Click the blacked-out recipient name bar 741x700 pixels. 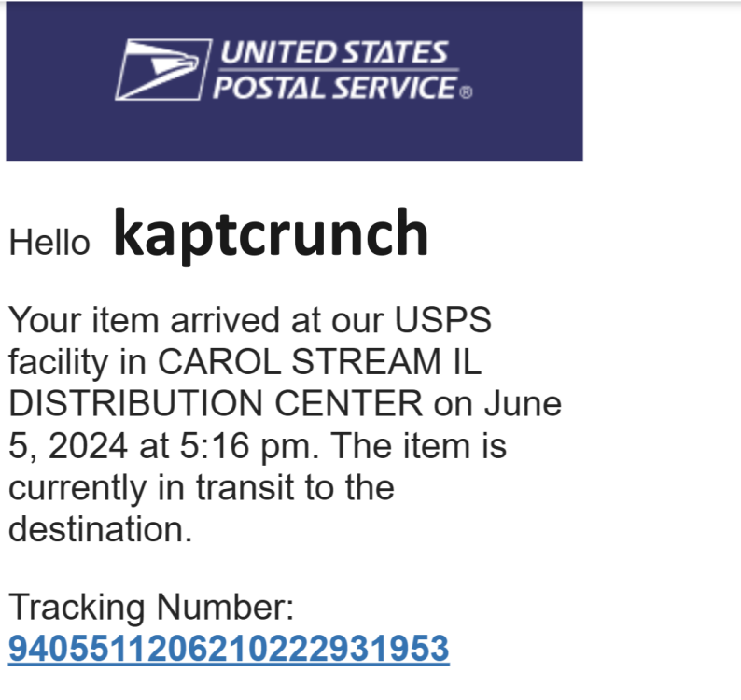[252, 245]
